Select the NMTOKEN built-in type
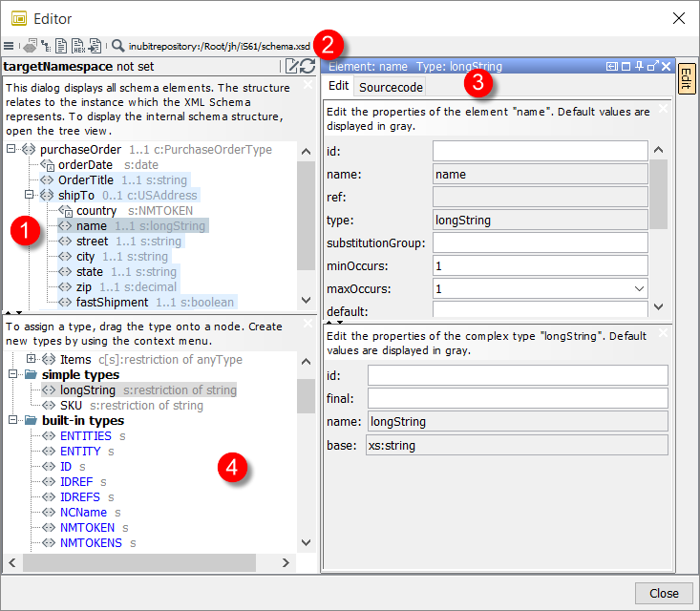700x611 pixels. [86, 528]
